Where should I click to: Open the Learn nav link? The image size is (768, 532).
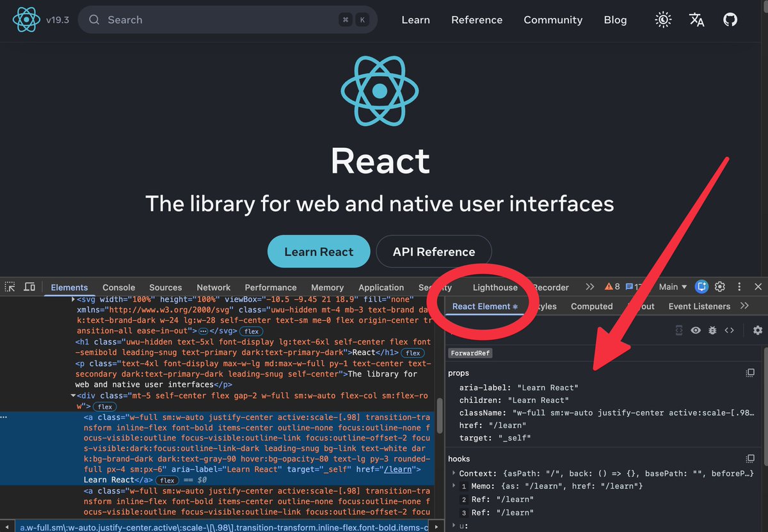(x=415, y=20)
